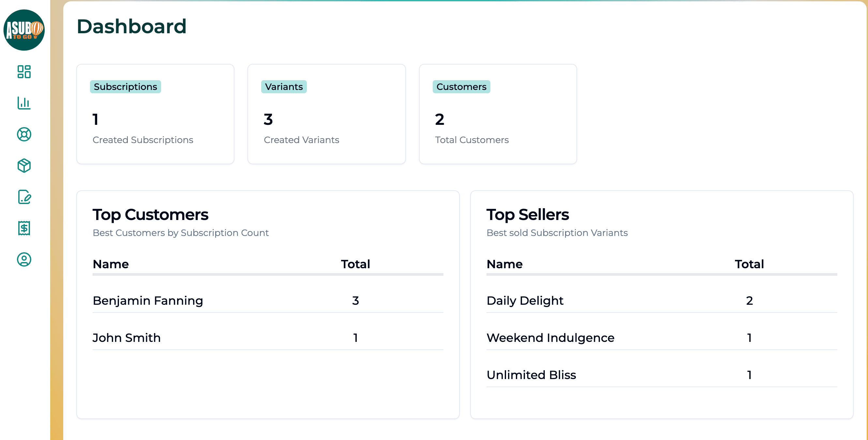868x440 pixels.
Task: Click Name column header in Top Customers
Action: coord(111,264)
